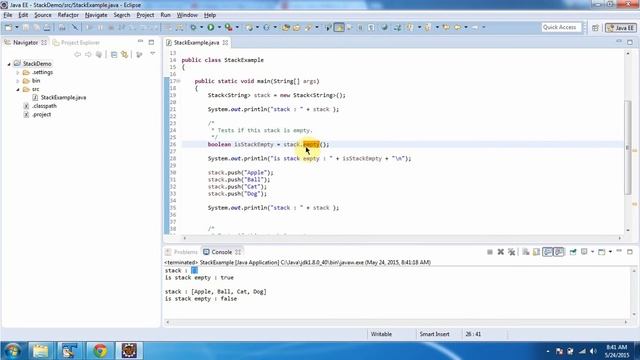Click Remove Launch X icon in Console
The width and height of the screenshot is (640, 360).
[500, 252]
